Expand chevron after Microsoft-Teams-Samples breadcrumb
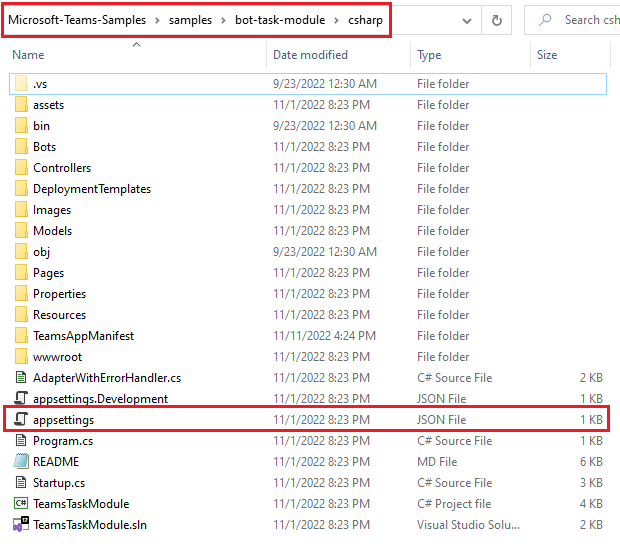 [157, 21]
